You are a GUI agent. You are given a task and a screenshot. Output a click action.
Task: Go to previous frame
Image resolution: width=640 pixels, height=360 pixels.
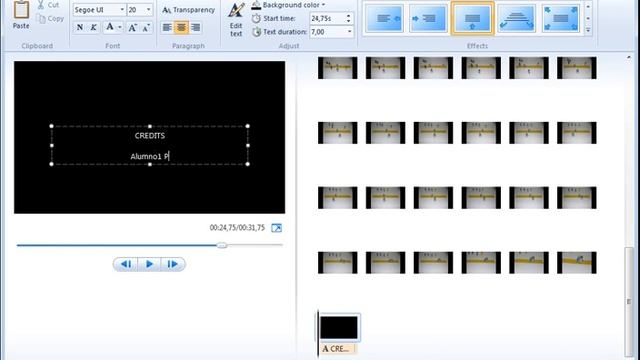(x=126, y=264)
